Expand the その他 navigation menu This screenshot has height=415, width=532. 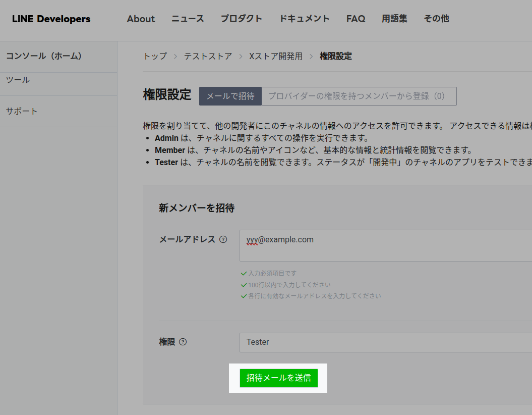point(436,19)
